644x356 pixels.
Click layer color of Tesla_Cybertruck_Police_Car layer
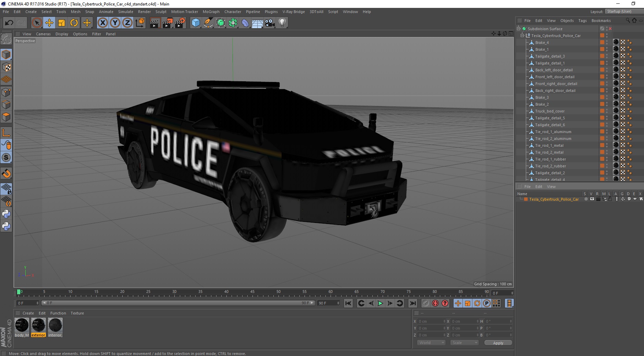[x=526, y=199]
